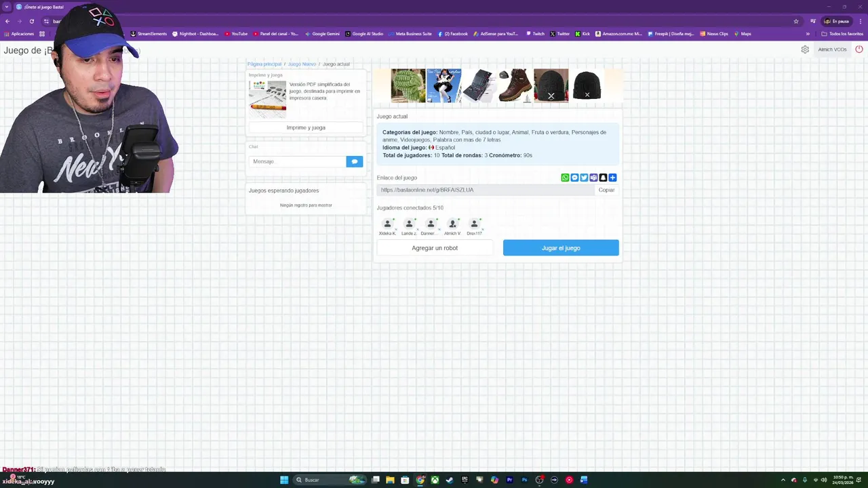Open the brown boots ad thumbnail

click(x=515, y=85)
